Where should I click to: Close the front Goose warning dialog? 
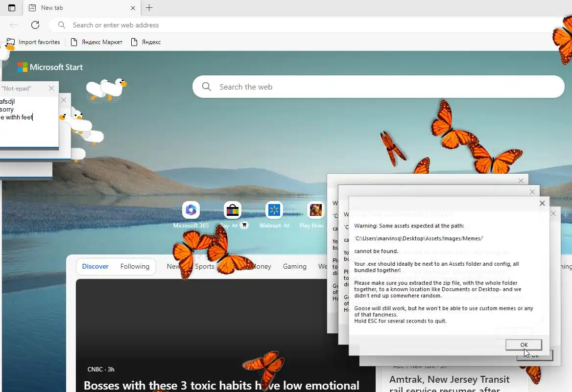[542, 203]
